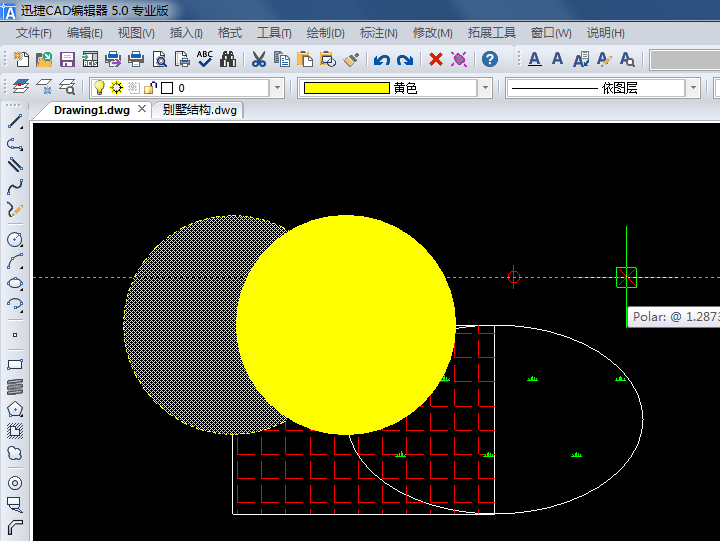Redo the undone action
The image size is (720, 541).
pyautogui.click(x=405, y=60)
